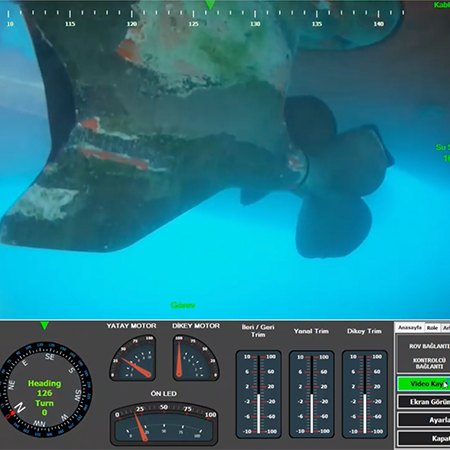Viewport: 450px width, 450px height.
Task: Click the Dikey Motor gauge
Action: pos(196,358)
